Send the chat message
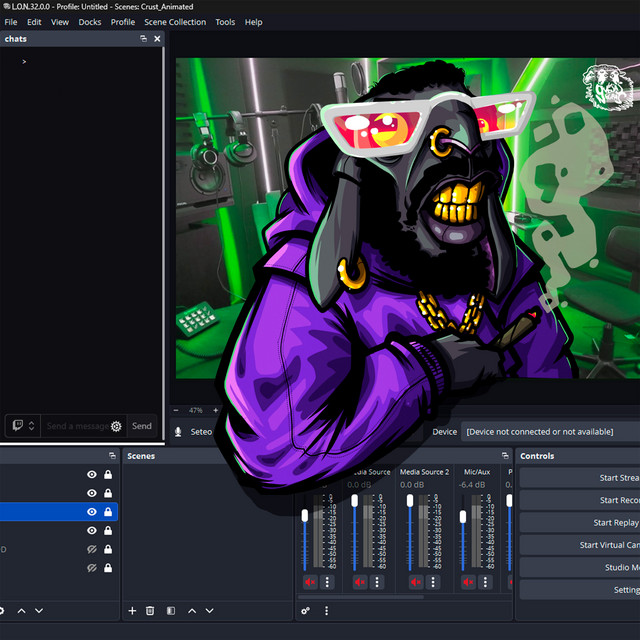Viewport: 640px width, 640px height. [x=142, y=426]
